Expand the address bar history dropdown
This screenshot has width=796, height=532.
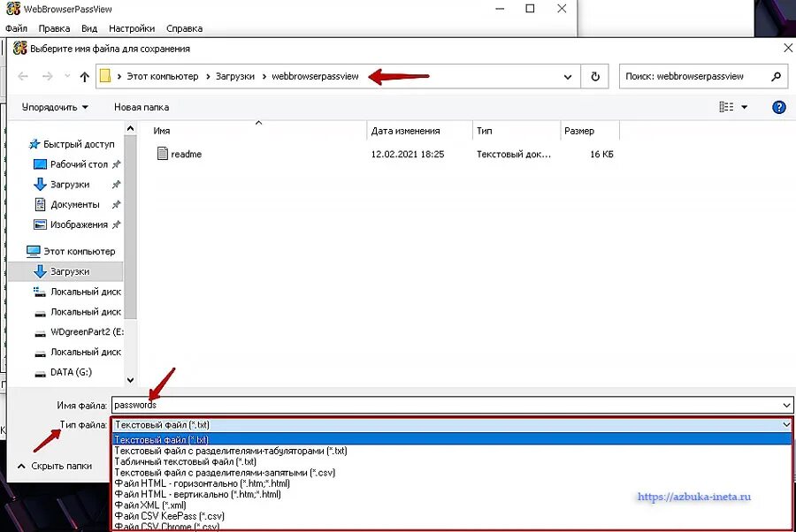point(568,77)
